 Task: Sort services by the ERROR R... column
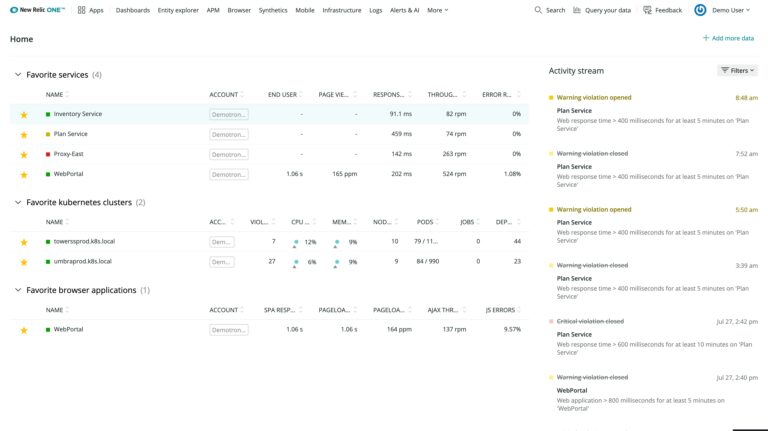point(501,95)
